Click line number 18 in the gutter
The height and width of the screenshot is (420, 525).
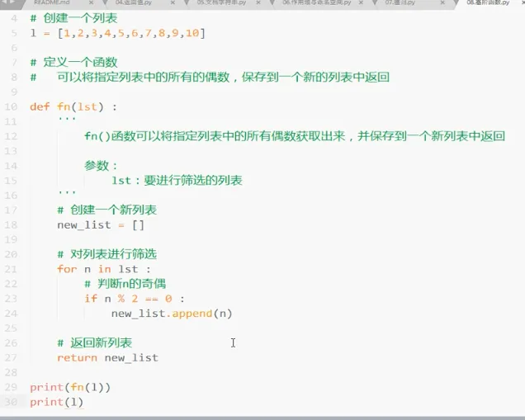coord(11,224)
